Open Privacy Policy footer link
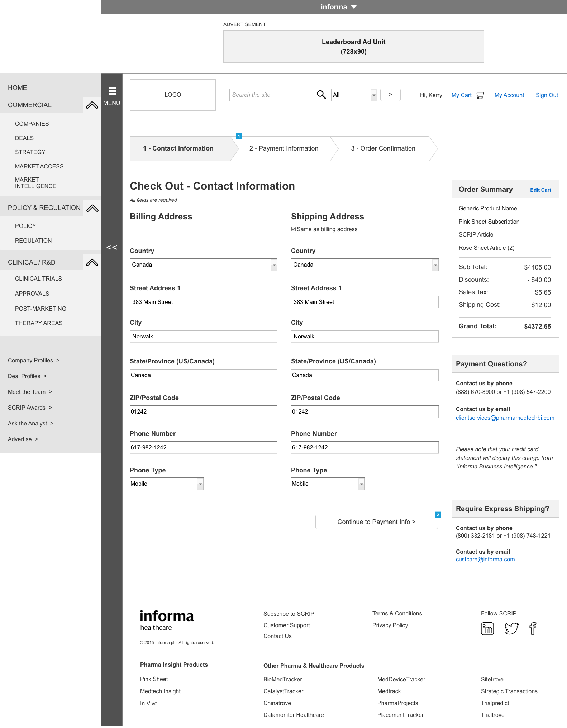 [390, 625]
